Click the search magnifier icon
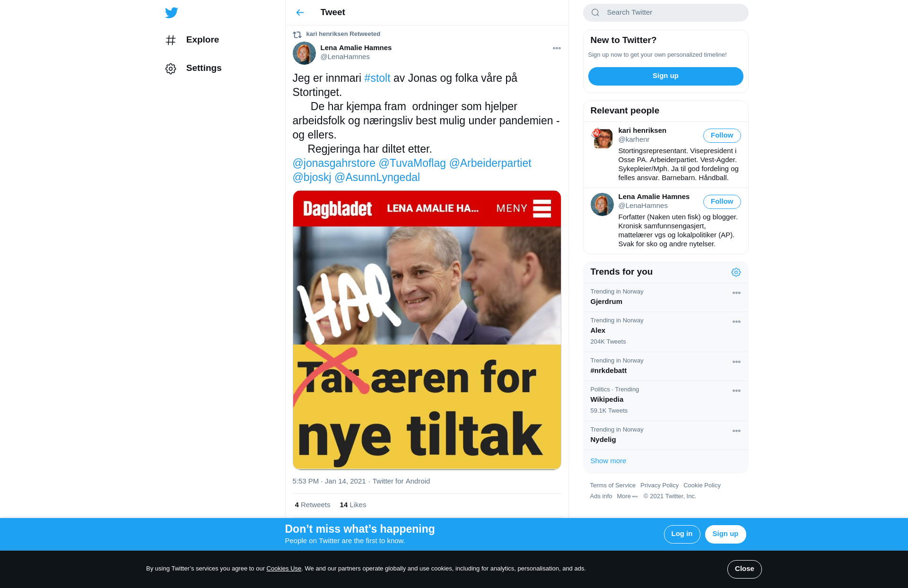The image size is (908, 588). 595,13
